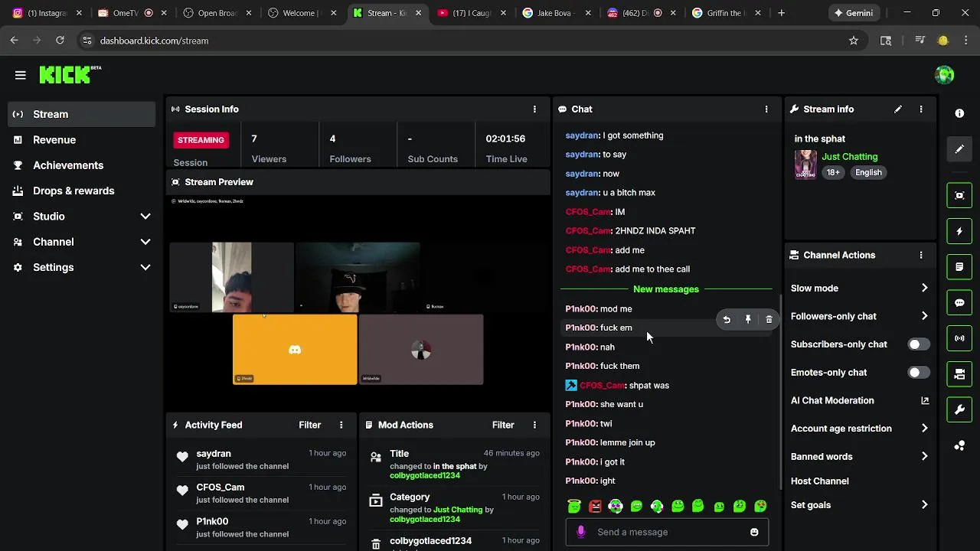This screenshot has height=551, width=980.
Task: Open the user avatar menu
Action: pyautogui.click(x=944, y=75)
